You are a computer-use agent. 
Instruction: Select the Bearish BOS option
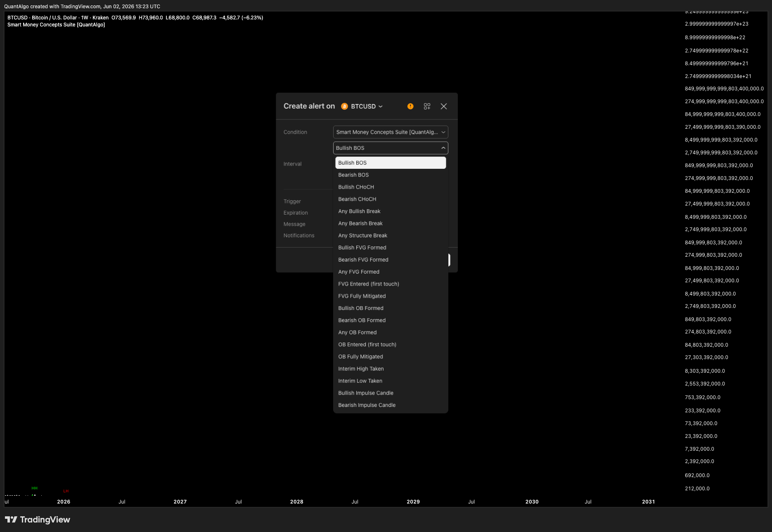tap(391, 175)
